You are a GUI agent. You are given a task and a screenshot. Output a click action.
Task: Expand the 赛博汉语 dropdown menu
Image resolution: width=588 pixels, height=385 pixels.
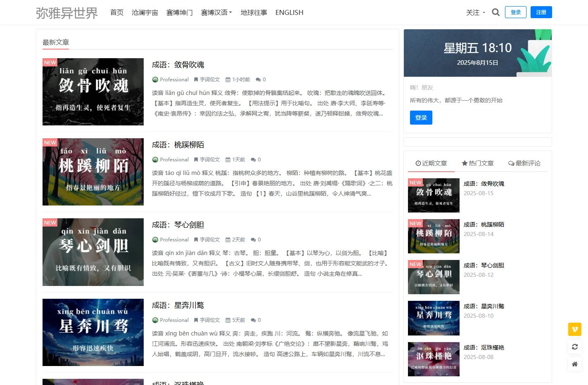coord(216,12)
